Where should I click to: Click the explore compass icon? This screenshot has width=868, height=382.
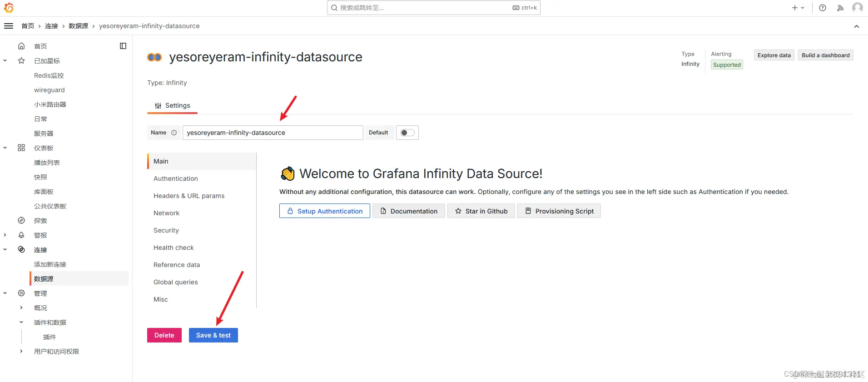point(21,220)
